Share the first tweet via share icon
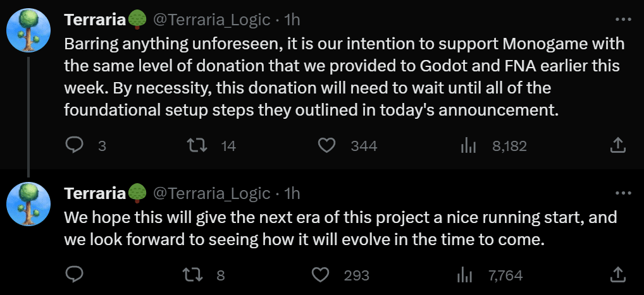 tap(618, 145)
